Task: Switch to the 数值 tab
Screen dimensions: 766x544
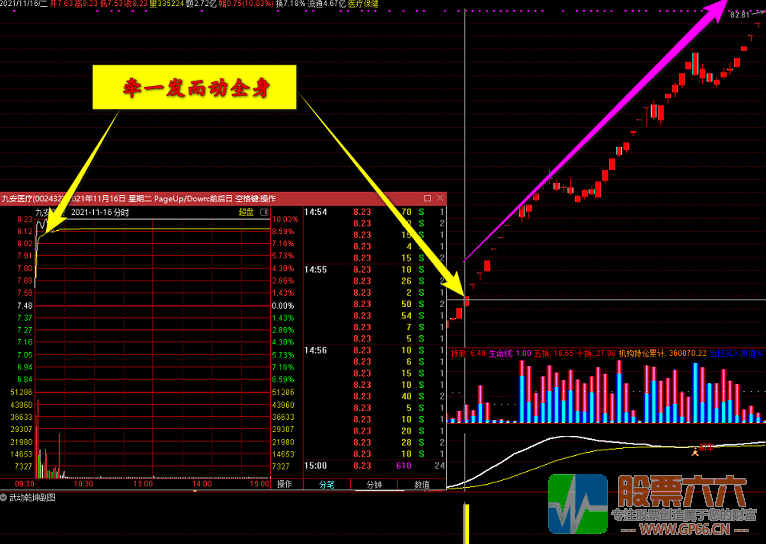Action: (422, 484)
